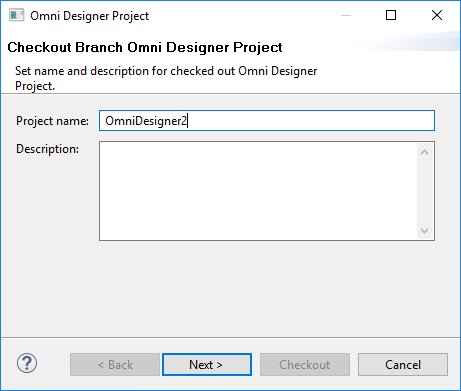Viewport: 461px width, 391px height.
Task: Click the Description box scroll down arrow
Action: click(425, 230)
